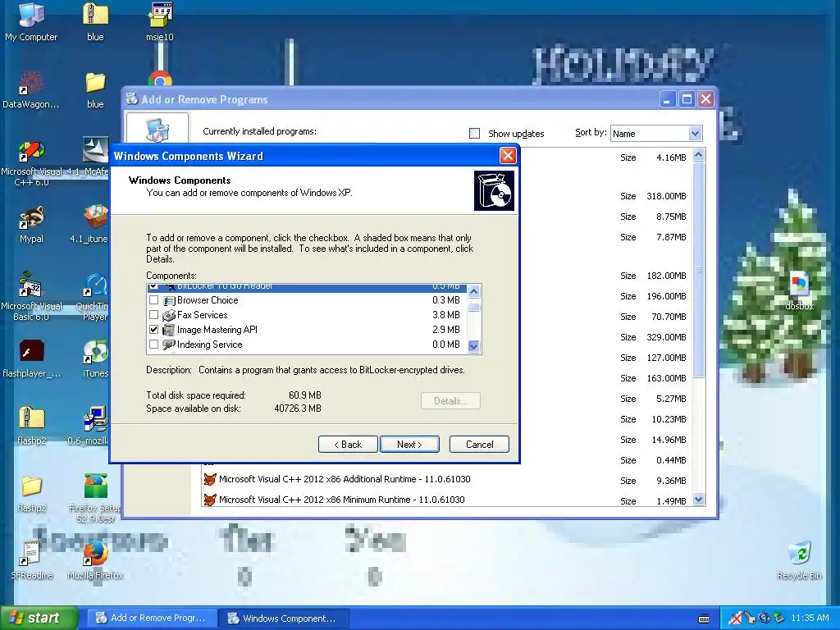This screenshot has height=630, width=840.
Task: Check the Indexing Service checkbox
Action: pyautogui.click(x=153, y=345)
